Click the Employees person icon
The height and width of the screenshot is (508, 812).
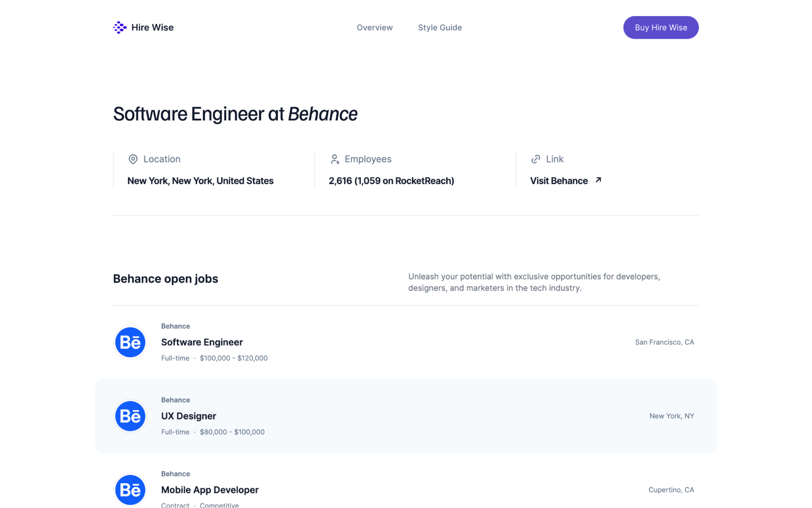[335, 159]
